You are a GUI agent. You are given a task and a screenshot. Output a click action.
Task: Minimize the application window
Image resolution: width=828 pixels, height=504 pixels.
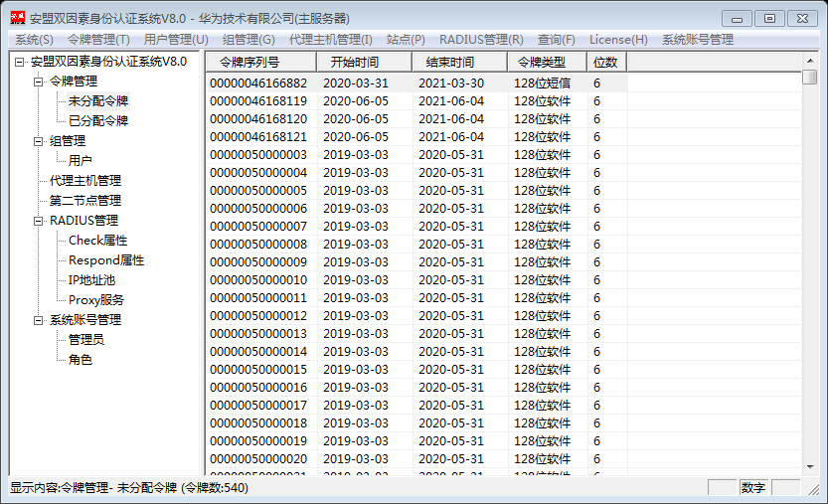(x=738, y=19)
